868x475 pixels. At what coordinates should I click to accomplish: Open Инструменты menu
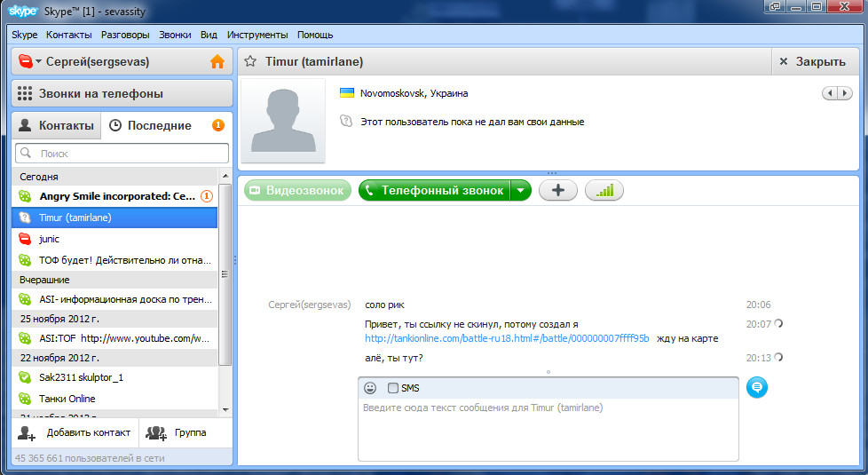257,35
